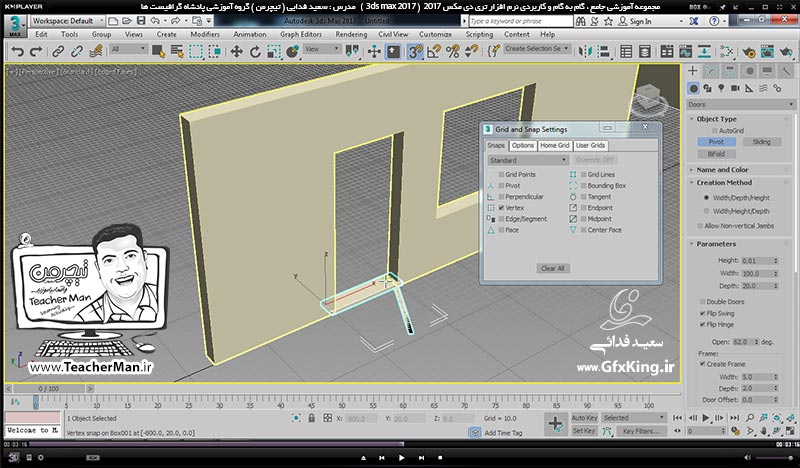Click the Sliding door button

point(761,142)
